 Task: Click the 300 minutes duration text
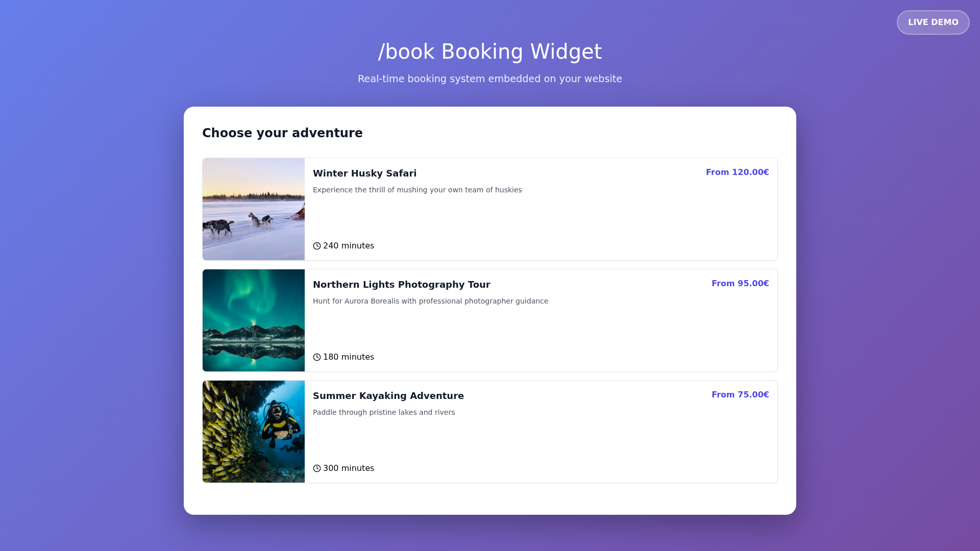pos(349,468)
